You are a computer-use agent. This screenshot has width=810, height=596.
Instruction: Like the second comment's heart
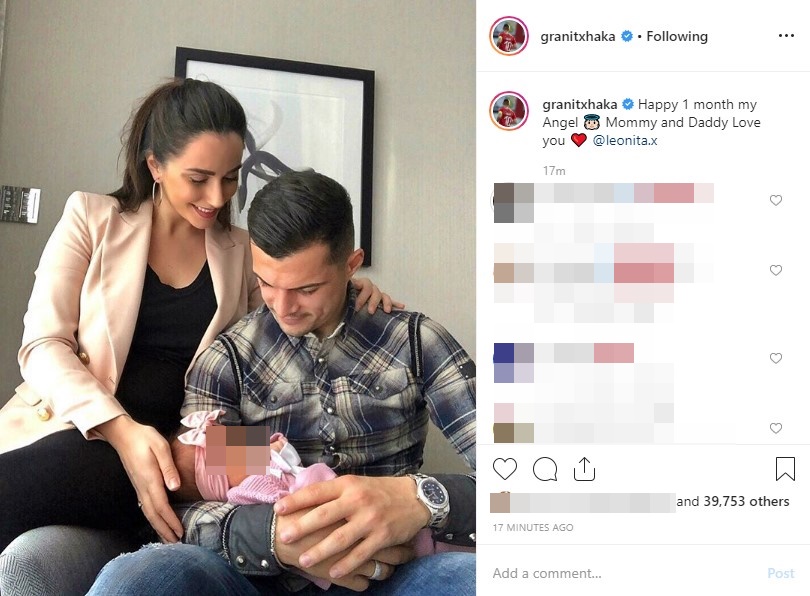coord(776,270)
